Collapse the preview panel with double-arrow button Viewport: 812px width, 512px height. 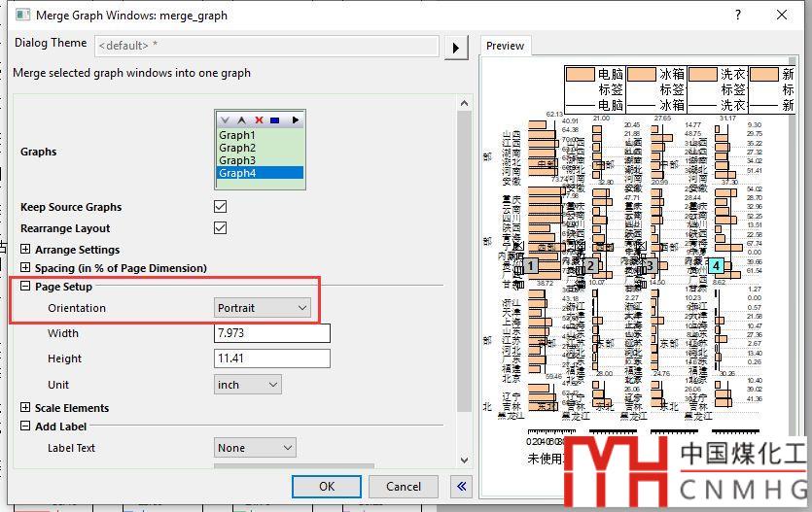461,487
